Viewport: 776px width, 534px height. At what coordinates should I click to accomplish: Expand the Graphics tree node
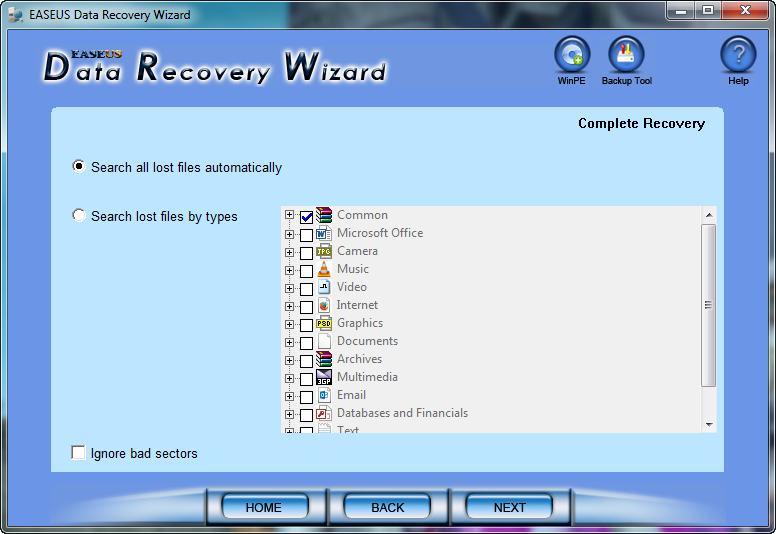point(290,324)
